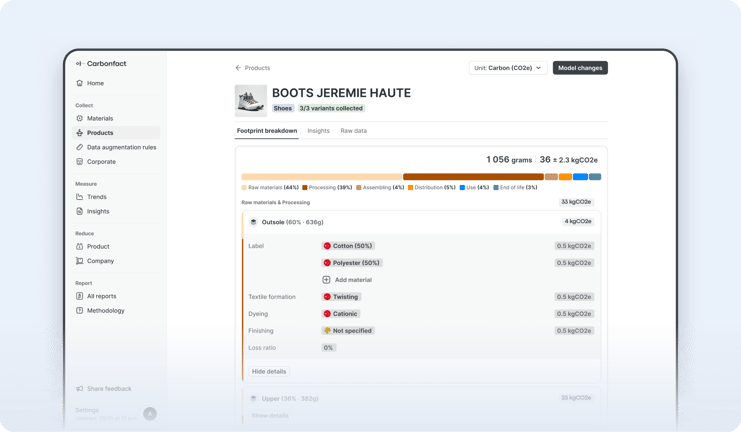Open Methodology in the sidebar
Screen dimensions: 741x432
[x=116, y=311]
